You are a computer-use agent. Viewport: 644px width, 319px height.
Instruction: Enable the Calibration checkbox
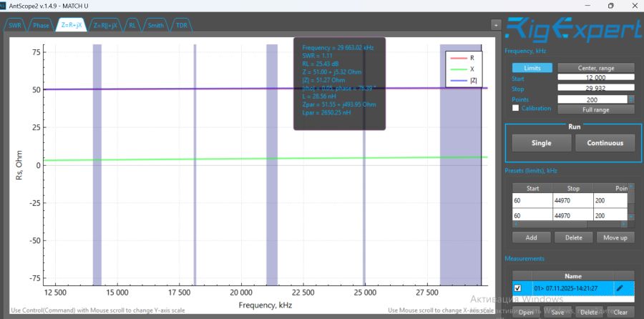[516, 109]
